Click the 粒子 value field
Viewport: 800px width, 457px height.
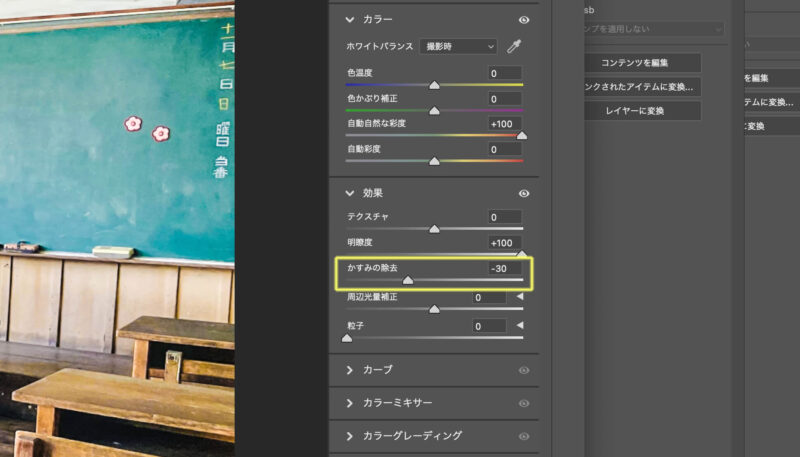click(x=489, y=326)
